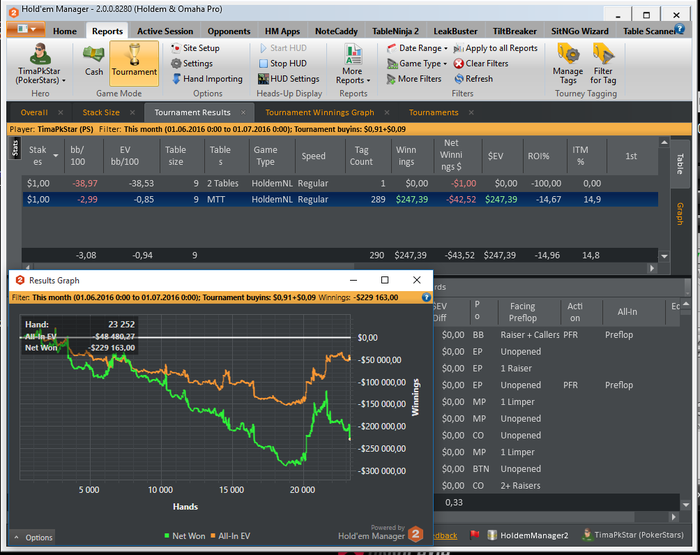700x555 pixels.
Task: Select the 2 Tables result row
Action: pos(340,183)
